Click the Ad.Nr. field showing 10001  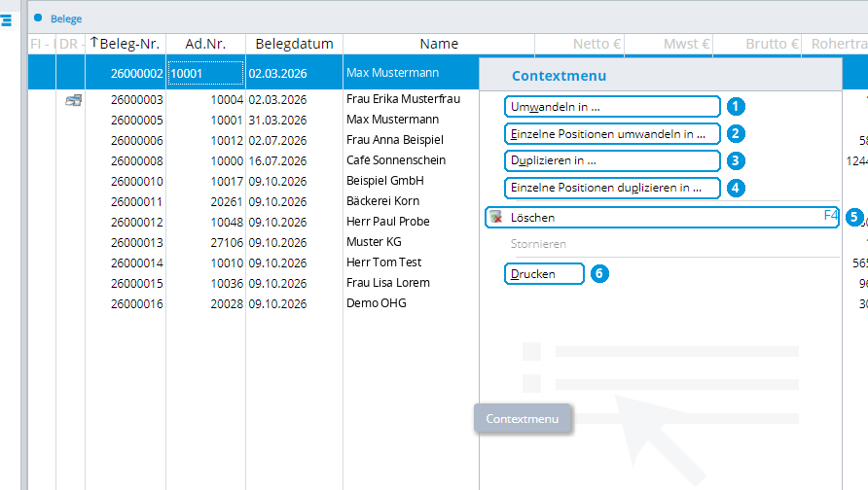[x=205, y=73]
